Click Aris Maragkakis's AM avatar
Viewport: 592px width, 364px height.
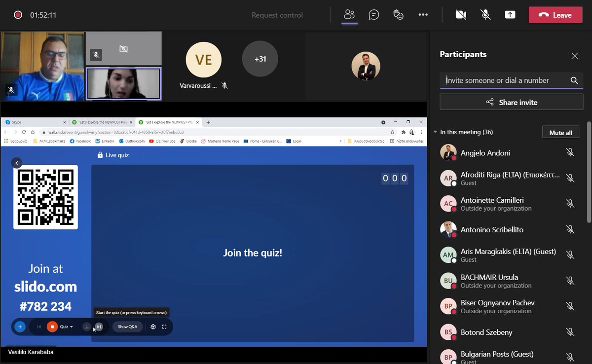448,255
